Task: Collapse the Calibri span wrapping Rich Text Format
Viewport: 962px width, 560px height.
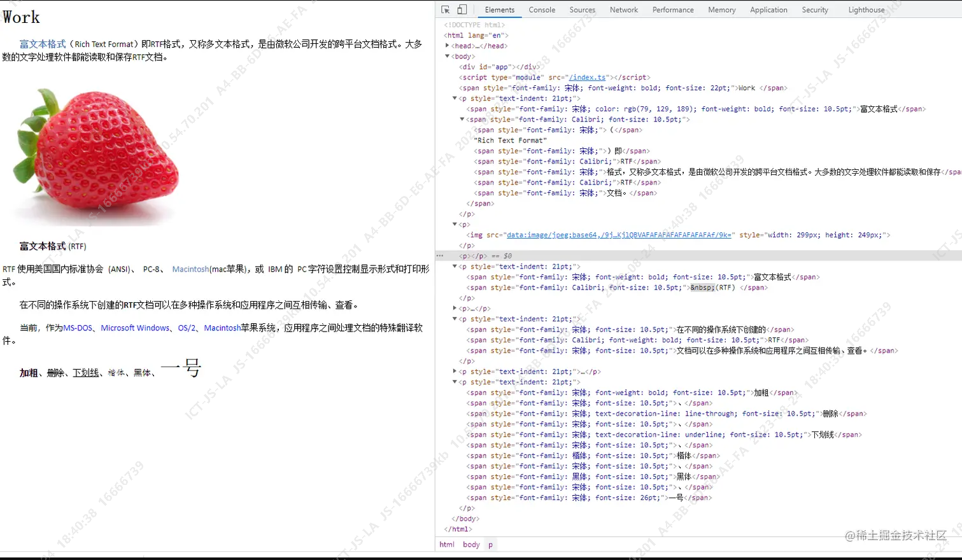Action: tap(462, 119)
